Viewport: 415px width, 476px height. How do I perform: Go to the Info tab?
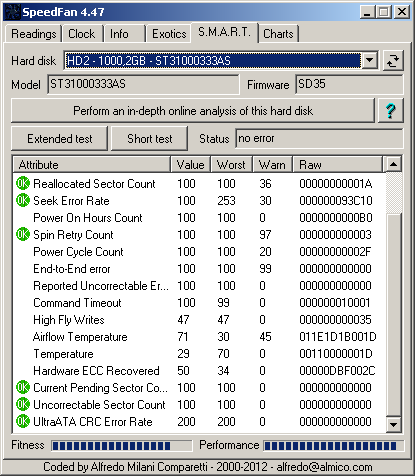point(124,34)
